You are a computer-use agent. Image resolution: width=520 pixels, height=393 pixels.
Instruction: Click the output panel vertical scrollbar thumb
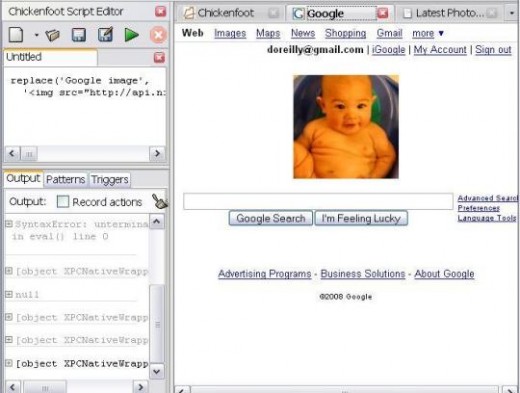pyautogui.click(x=157, y=324)
